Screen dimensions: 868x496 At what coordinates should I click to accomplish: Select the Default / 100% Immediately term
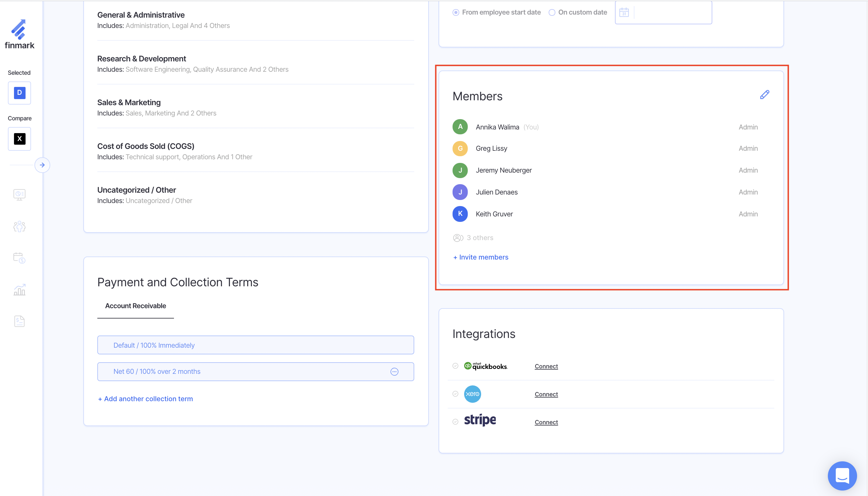255,345
